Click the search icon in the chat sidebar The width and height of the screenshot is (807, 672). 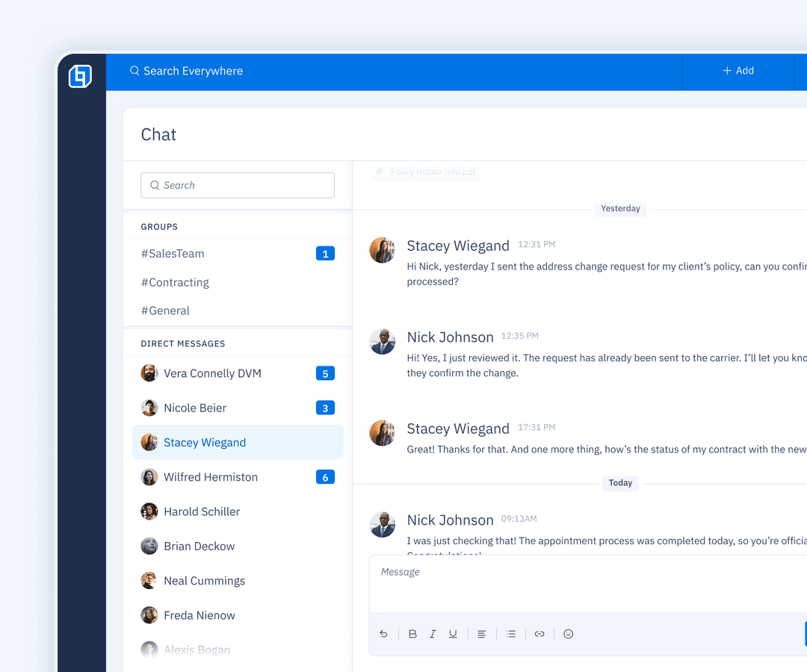click(x=155, y=185)
